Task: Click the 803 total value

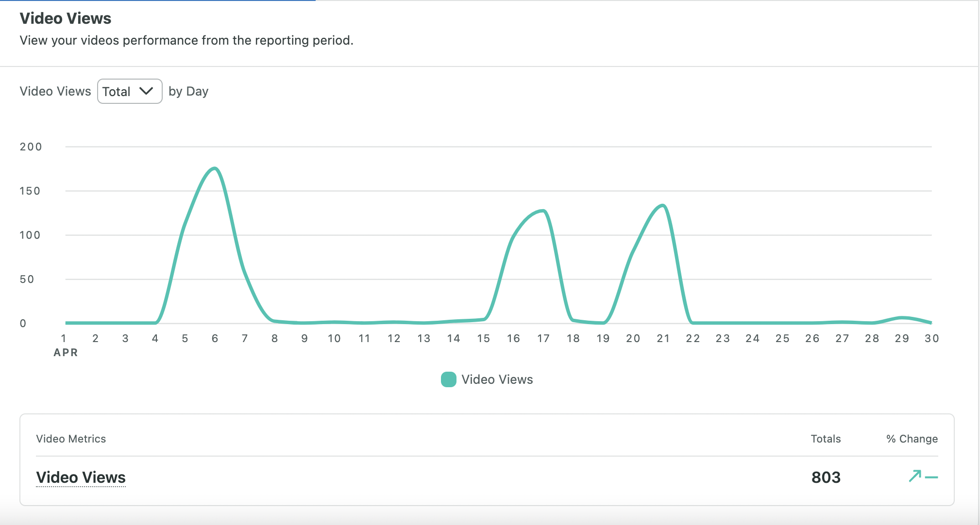Action: tap(826, 477)
